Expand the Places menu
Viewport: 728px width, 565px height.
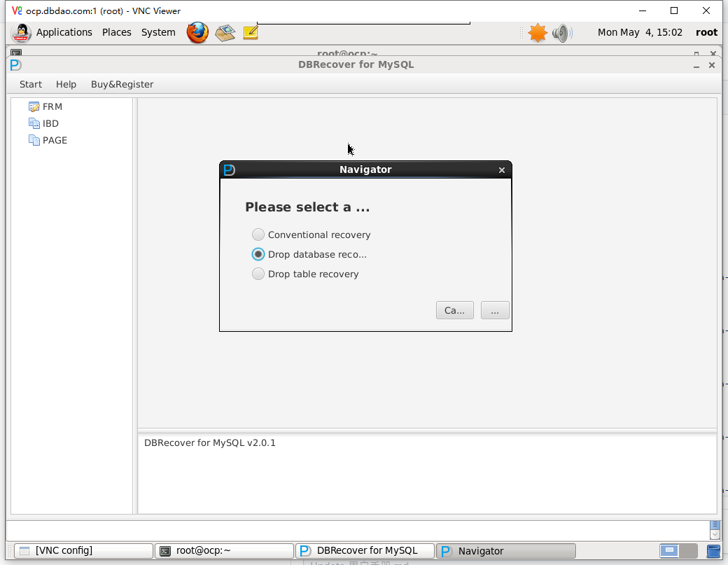point(116,32)
